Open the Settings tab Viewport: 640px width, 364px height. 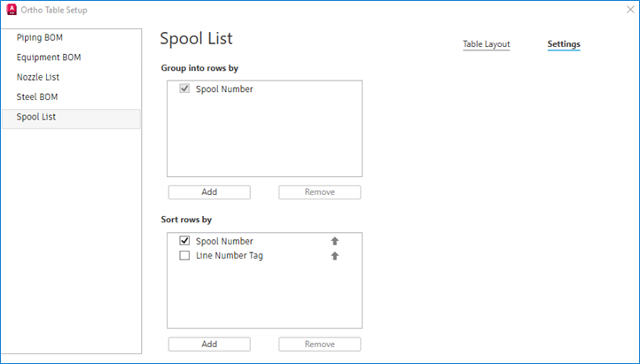(x=564, y=43)
